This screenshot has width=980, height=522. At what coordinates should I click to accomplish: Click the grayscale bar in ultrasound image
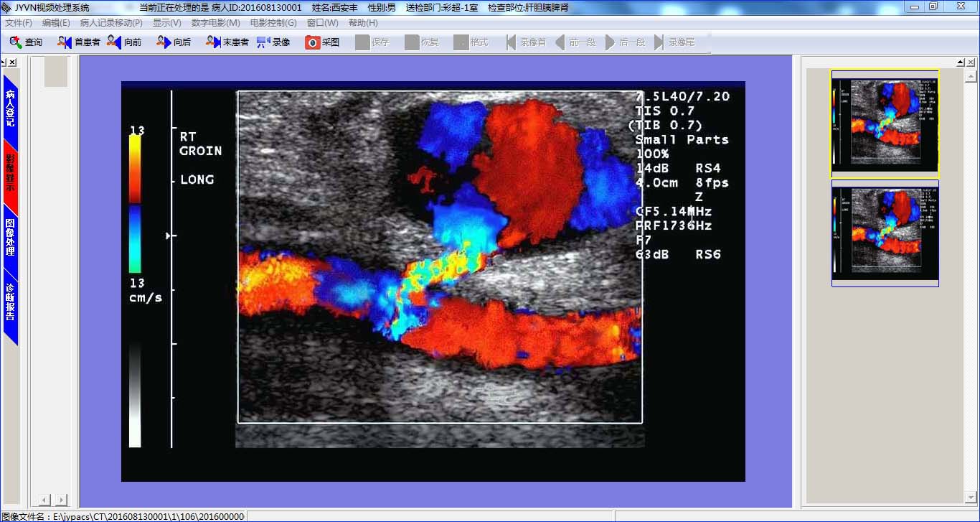[135, 395]
